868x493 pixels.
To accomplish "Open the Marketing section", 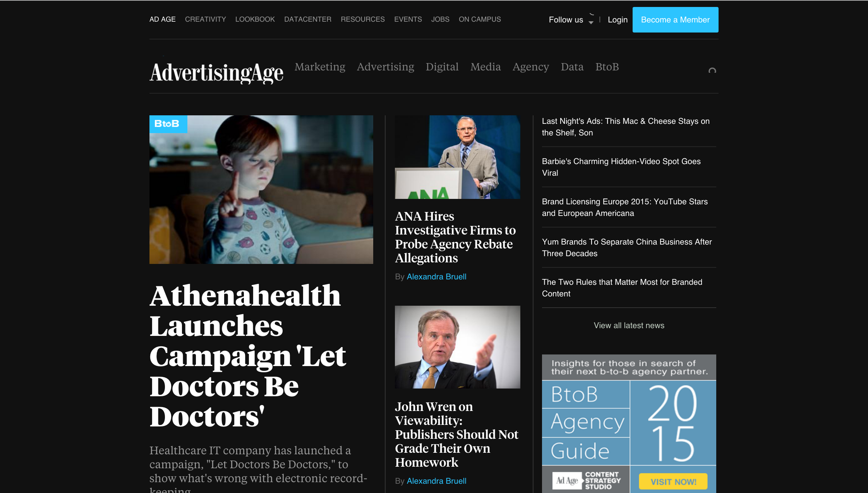I will (x=320, y=67).
